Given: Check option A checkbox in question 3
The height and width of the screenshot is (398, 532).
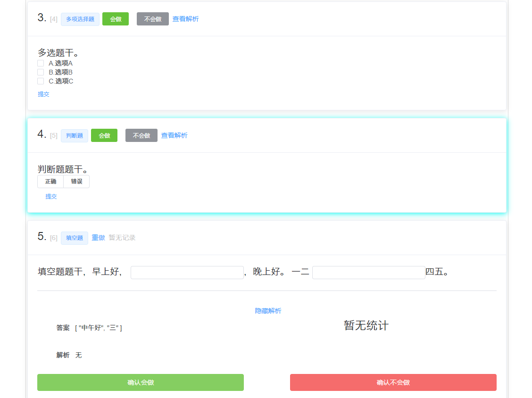Looking at the screenshot, I should point(41,63).
